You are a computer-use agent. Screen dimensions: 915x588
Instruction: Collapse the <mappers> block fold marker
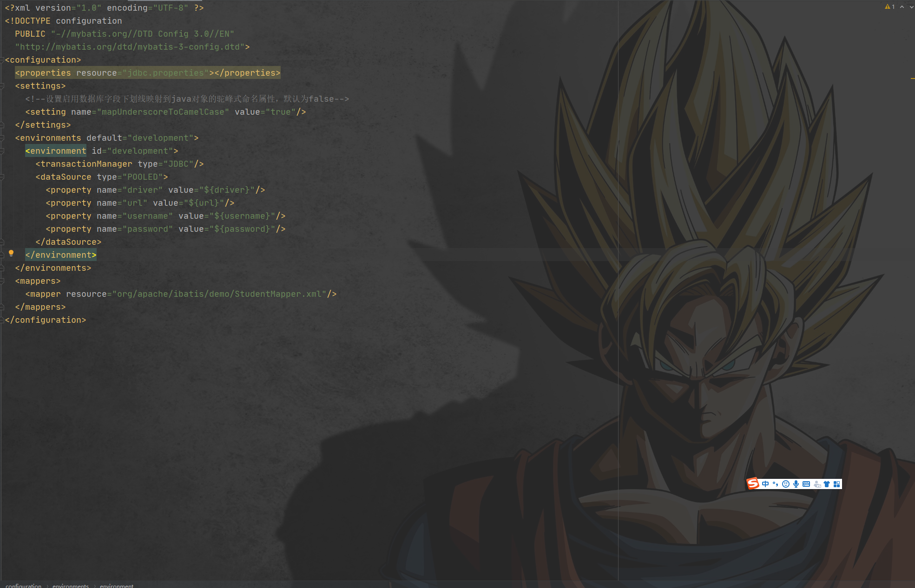(2, 281)
